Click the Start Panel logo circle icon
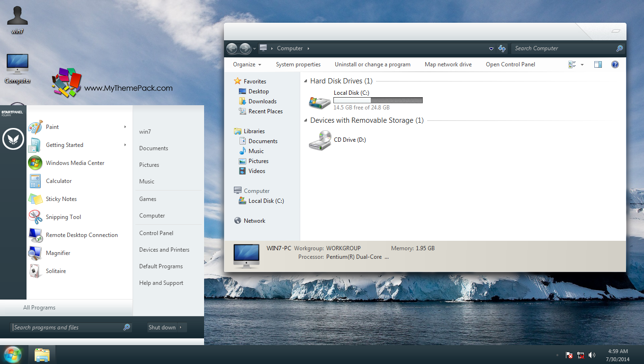The width and height of the screenshot is (644, 364). click(13, 139)
